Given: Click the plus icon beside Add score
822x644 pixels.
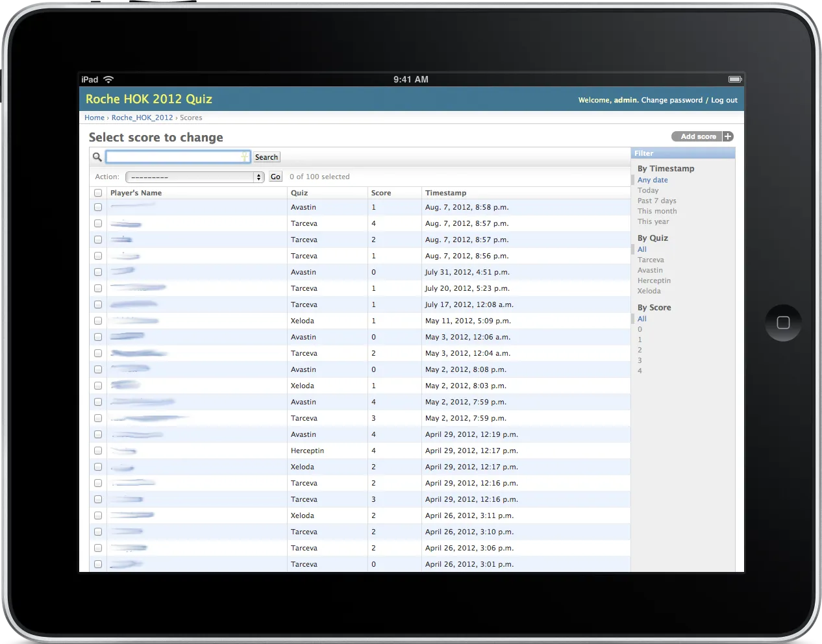Looking at the screenshot, I should pos(728,136).
